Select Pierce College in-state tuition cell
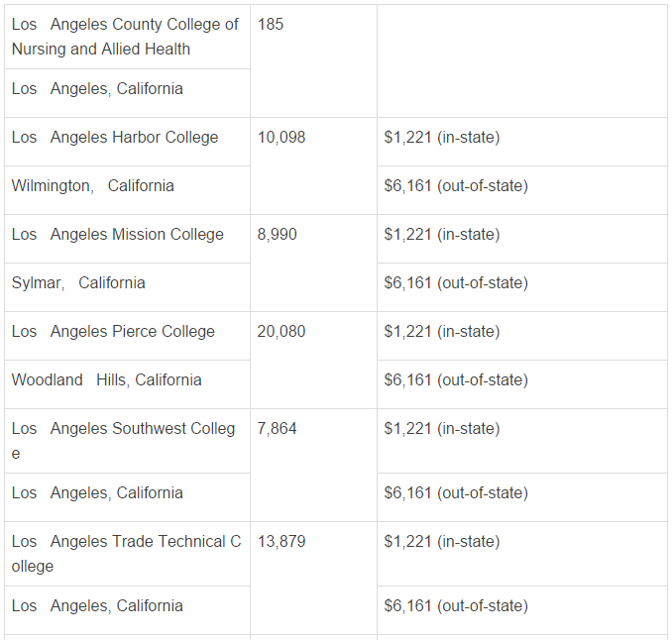The width and height of the screenshot is (672, 640). pos(522,336)
